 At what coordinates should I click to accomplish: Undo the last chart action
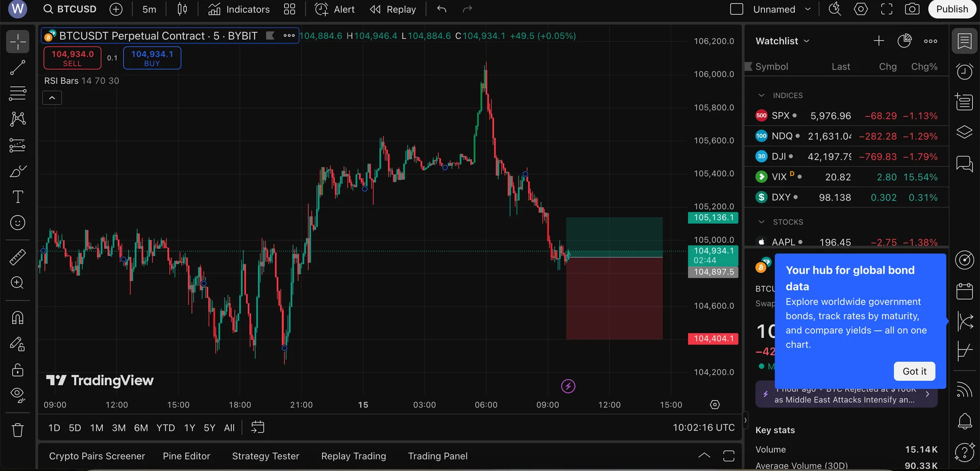[442, 9]
